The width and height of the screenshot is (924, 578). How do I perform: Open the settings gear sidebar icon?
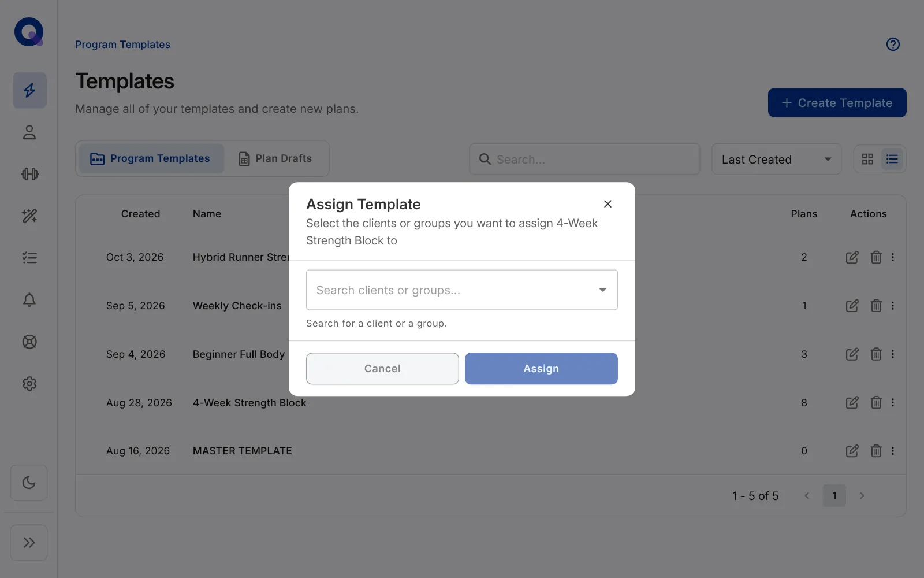(x=29, y=384)
